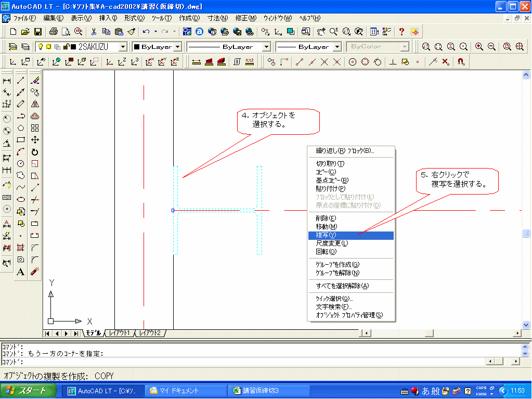
Task: Click the Pan Realtime hand icon
Action: point(321,32)
